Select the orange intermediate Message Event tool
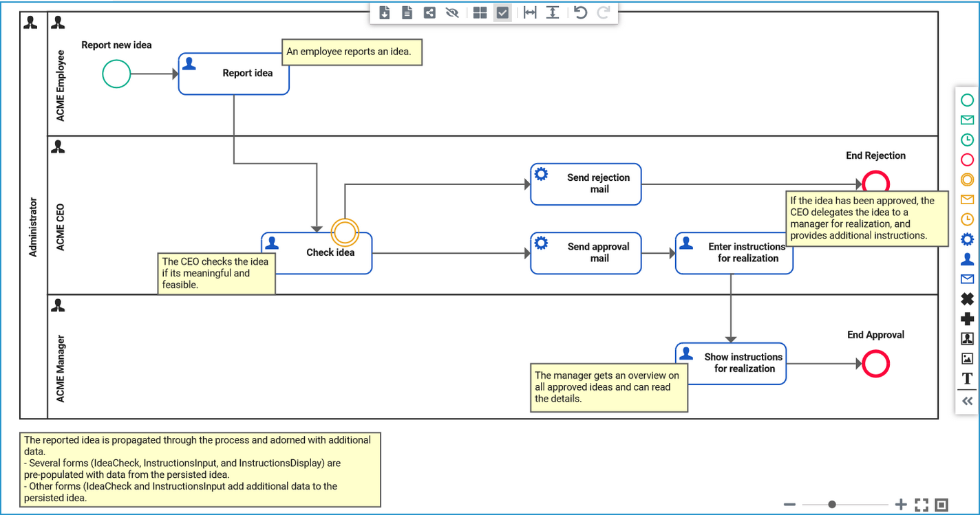980x515 pixels. coord(966,199)
